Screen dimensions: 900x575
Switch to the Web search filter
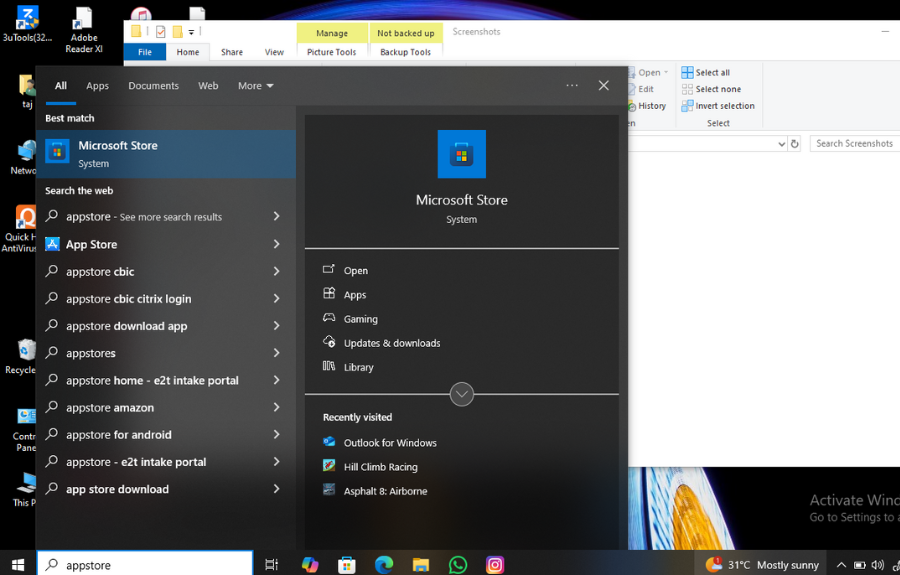click(x=208, y=86)
